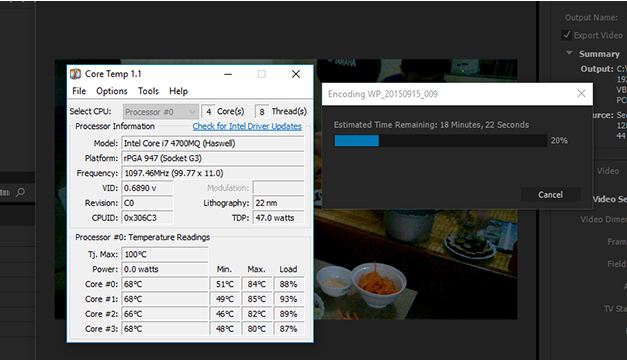This screenshot has width=627, height=360.
Task: Click the cores count field showing 4
Action: (208, 112)
